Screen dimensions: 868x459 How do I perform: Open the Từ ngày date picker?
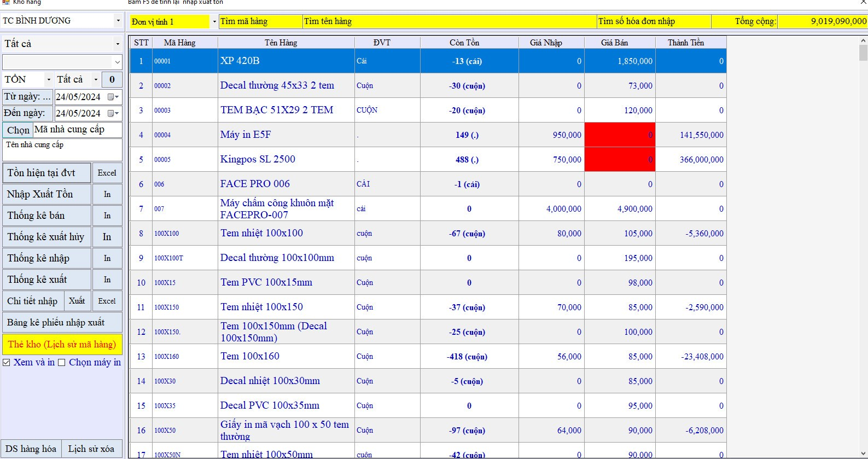[113, 97]
